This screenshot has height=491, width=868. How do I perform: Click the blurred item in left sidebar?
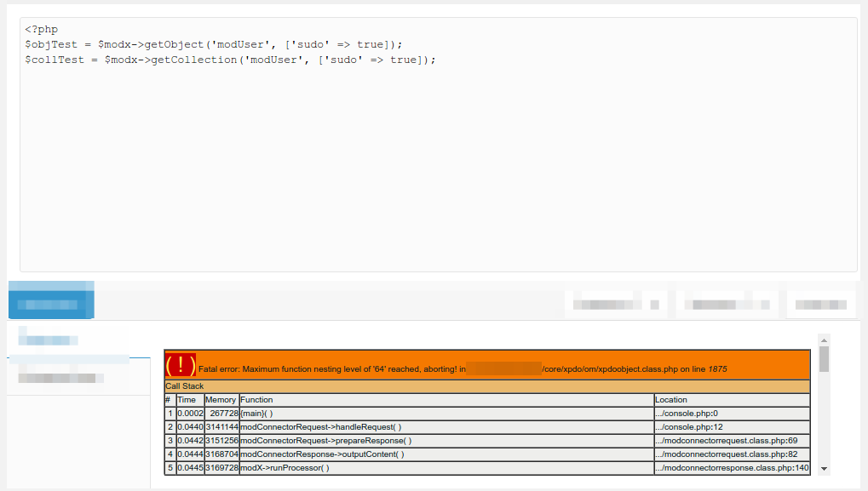coord(60,378)
